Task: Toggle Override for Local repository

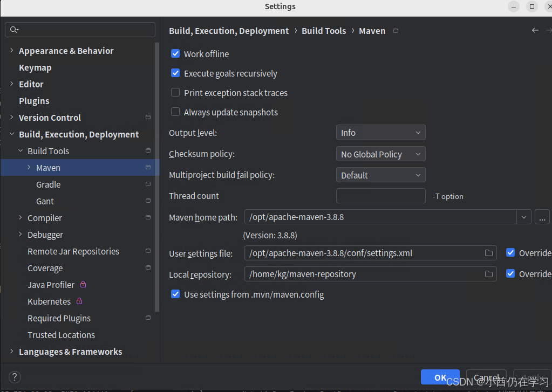Action: [x=510, y=273]
